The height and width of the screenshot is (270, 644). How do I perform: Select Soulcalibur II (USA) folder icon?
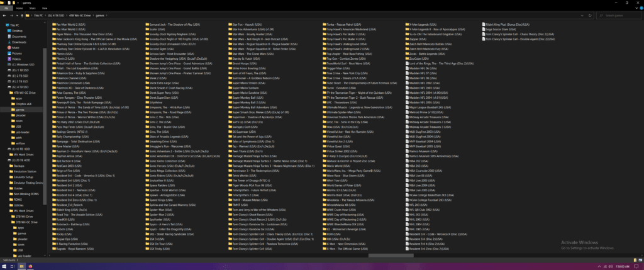point(147,181)
